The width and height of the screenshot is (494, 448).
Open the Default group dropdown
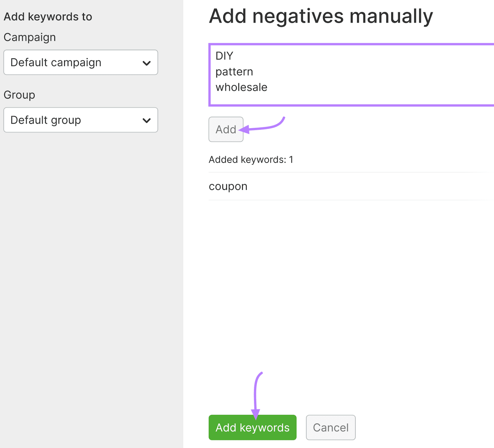click(80, 120)
